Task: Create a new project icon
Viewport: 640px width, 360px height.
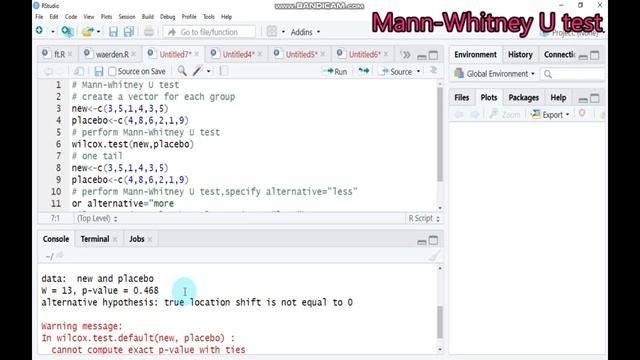Action: pos(67,31)
